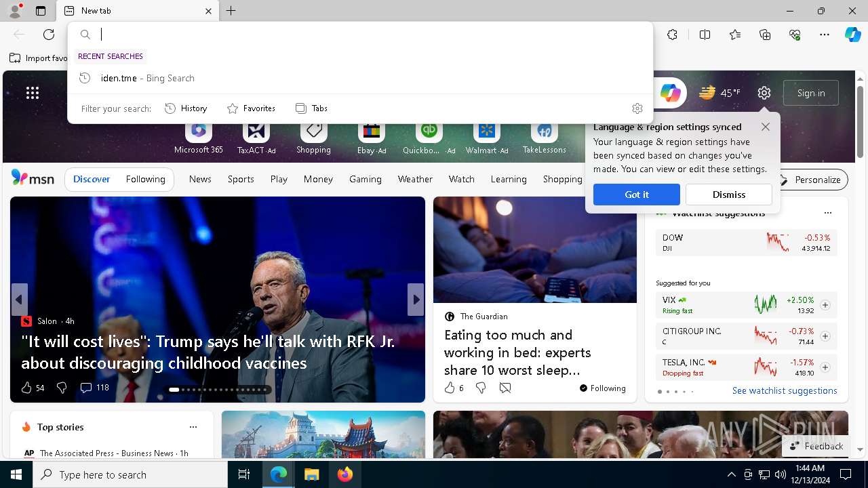
Task: Open search settings gear in dropdown
Action: click(637, 108)
